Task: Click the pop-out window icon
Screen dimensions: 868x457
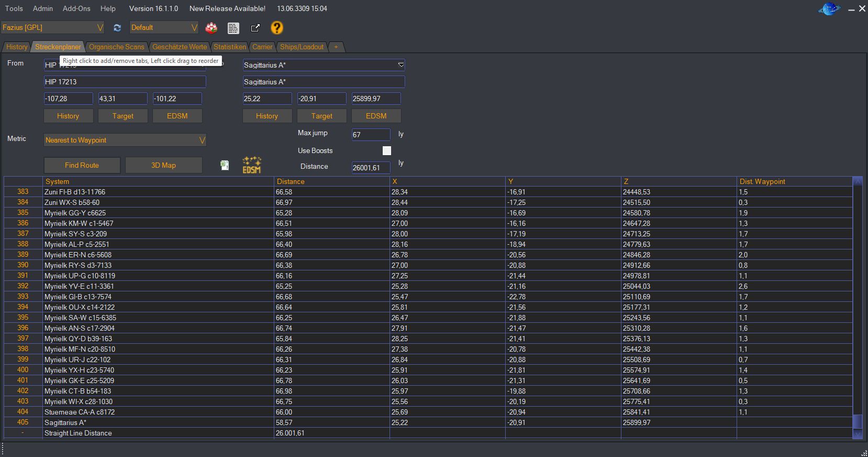Action: 255,28
